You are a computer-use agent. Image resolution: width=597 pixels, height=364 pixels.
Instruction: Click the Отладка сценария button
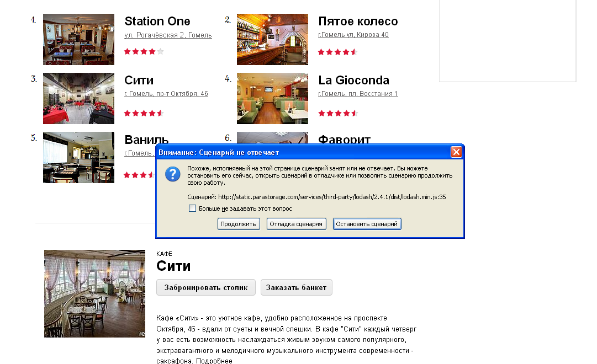296,224
